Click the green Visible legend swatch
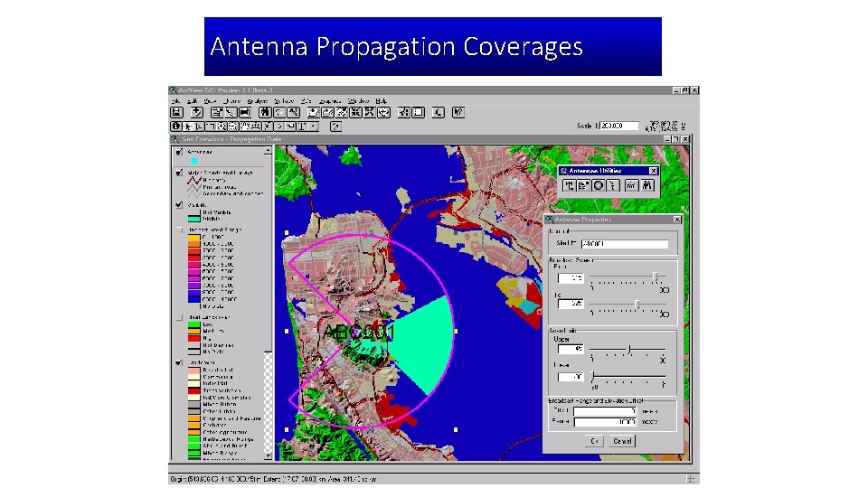This screenshot has width=868, height=488. 193,219
